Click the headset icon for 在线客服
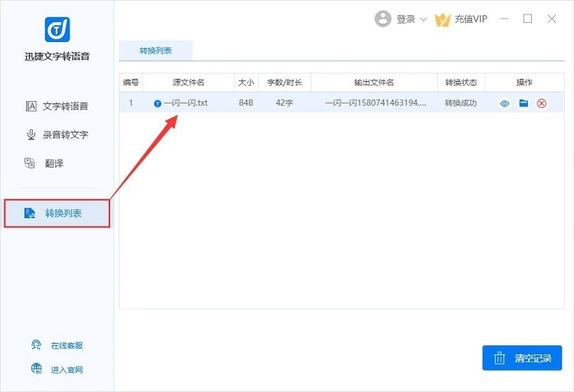 point(36,345)
